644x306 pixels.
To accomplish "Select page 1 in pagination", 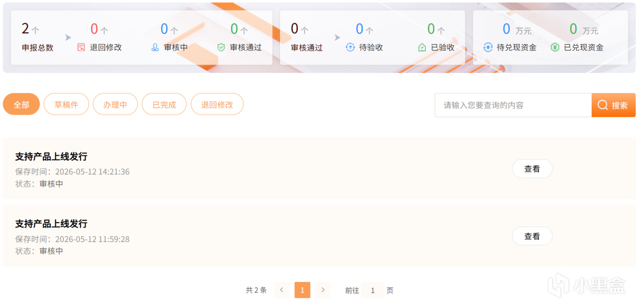I will [302, 290].
